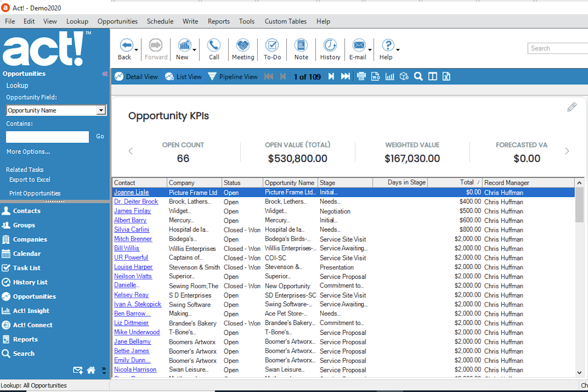Open the Opportunities lookup search icon
588x392 pixels.
coord(418,76)
